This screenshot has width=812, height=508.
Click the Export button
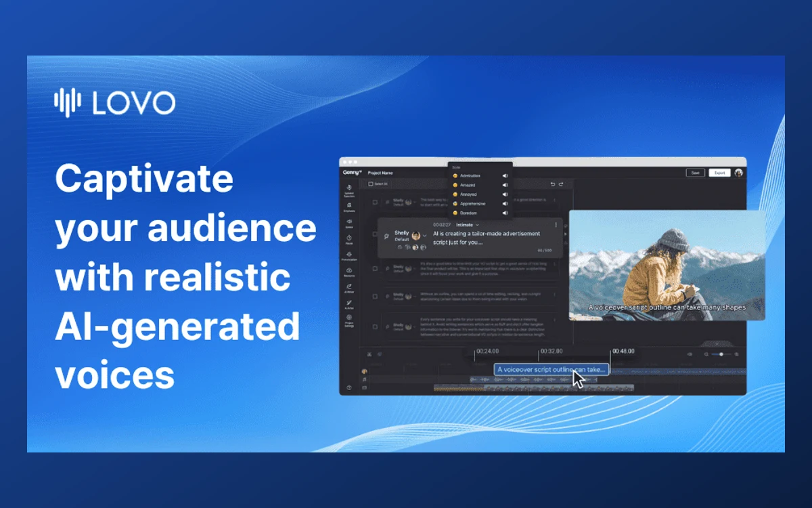click(719, 173)
